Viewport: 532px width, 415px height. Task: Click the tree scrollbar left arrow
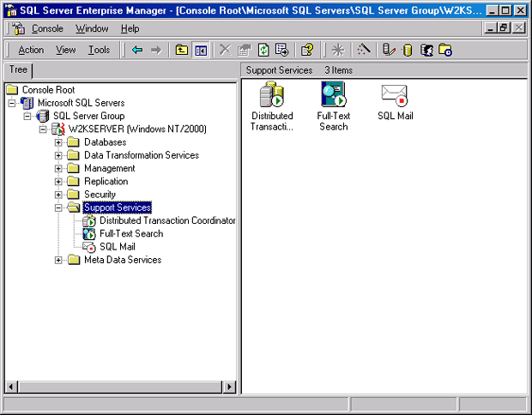click(x=11, y=387)
